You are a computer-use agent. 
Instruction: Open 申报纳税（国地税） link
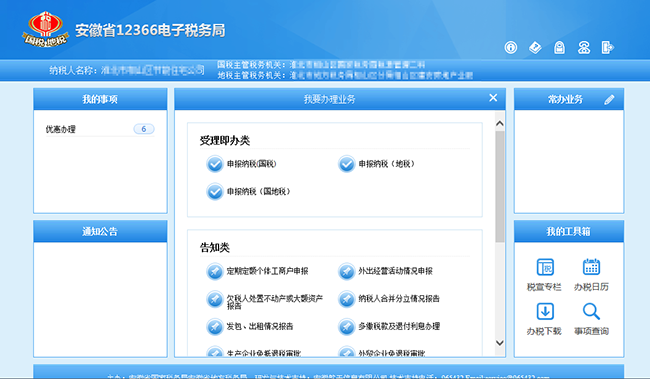point(258,192)
